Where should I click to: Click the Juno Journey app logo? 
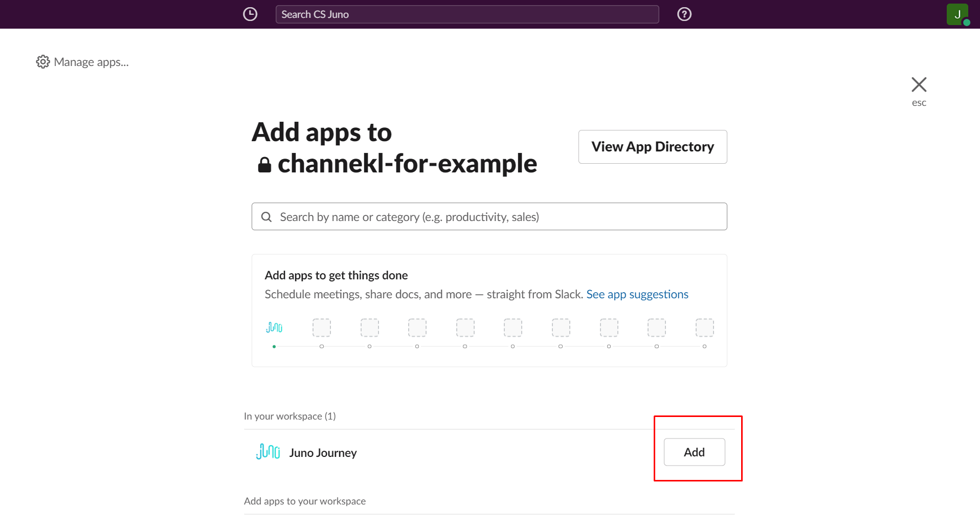pyautogui.click(x=268, y=452)
